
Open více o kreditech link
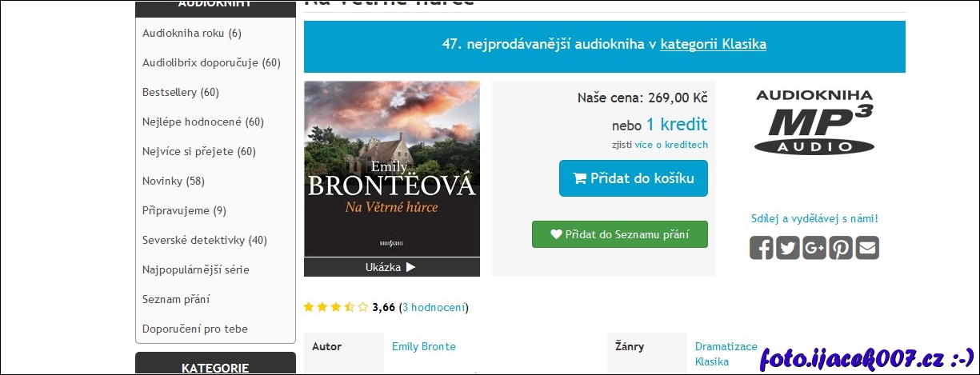pyautogui.click(x=671, y=145)
